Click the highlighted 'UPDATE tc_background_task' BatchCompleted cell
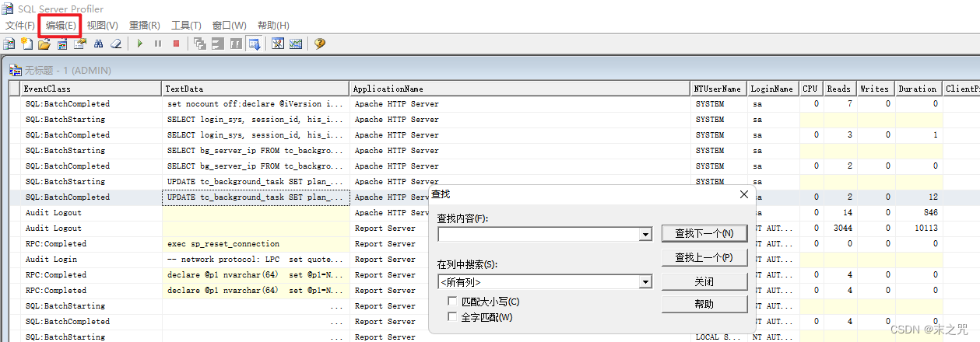 point(256,197)
